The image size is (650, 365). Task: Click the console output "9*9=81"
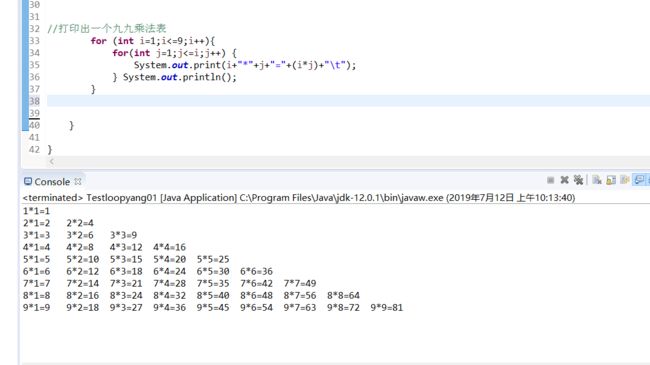(386, 307)
